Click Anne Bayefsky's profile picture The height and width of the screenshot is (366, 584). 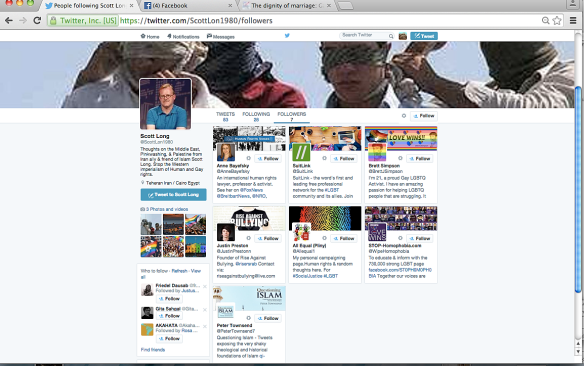[226, 152]
